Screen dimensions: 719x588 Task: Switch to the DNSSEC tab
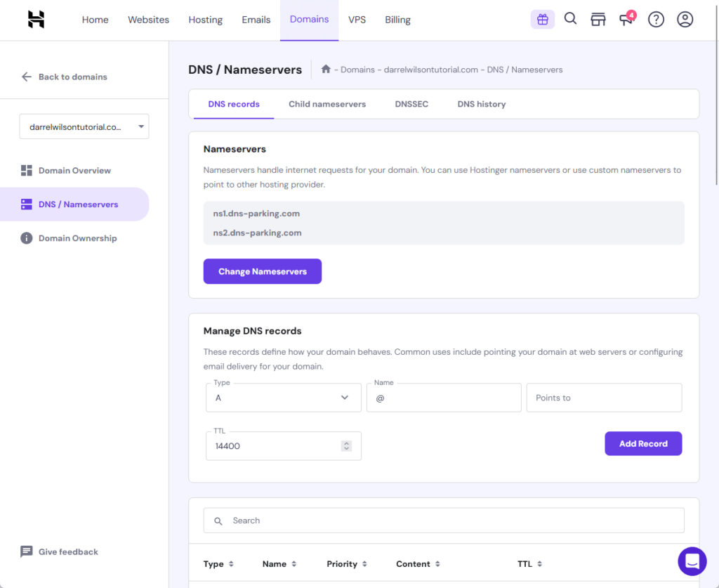coord(411,104)
